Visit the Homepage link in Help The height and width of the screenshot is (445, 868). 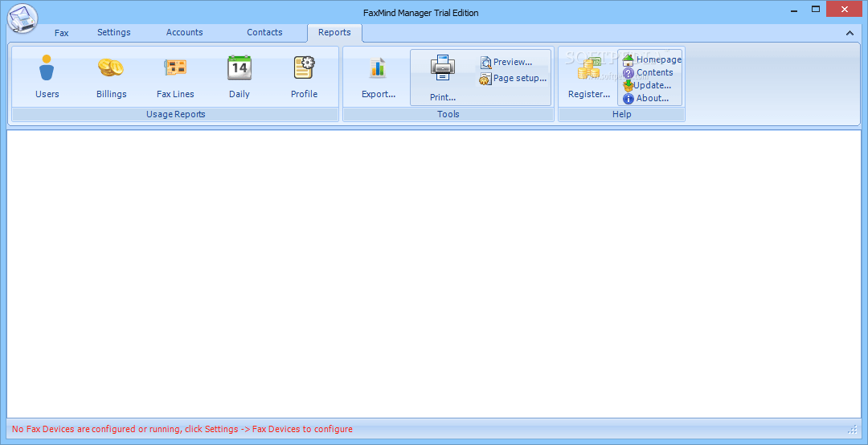[x=652, y=59]
